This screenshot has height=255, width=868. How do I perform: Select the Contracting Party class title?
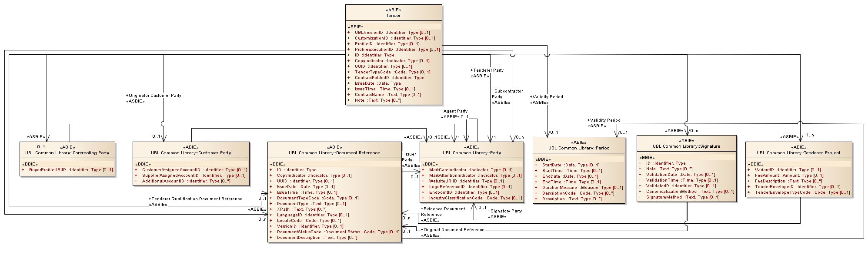(x=67, y=152)
